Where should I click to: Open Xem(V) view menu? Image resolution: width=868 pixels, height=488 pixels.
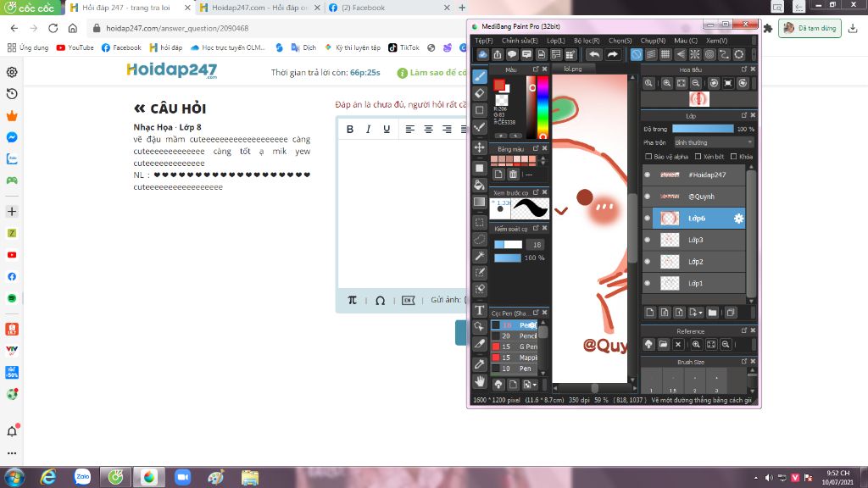tap(716, 41)
